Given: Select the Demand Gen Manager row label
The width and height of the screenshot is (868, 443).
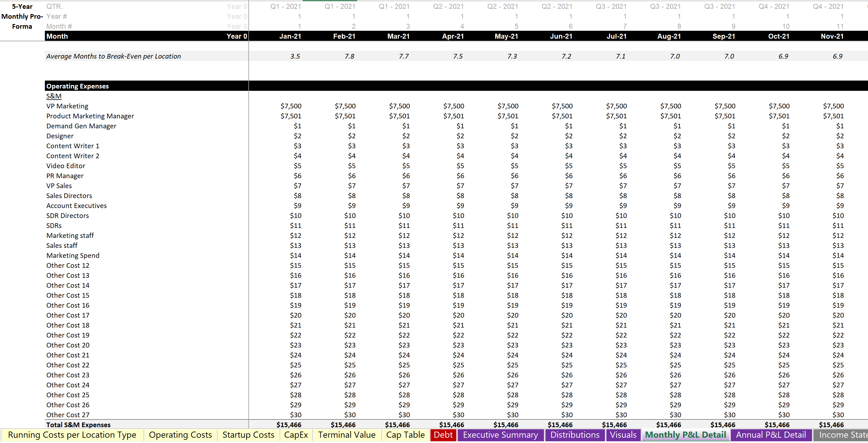Looking at the screenshot, I should point(81,126).
